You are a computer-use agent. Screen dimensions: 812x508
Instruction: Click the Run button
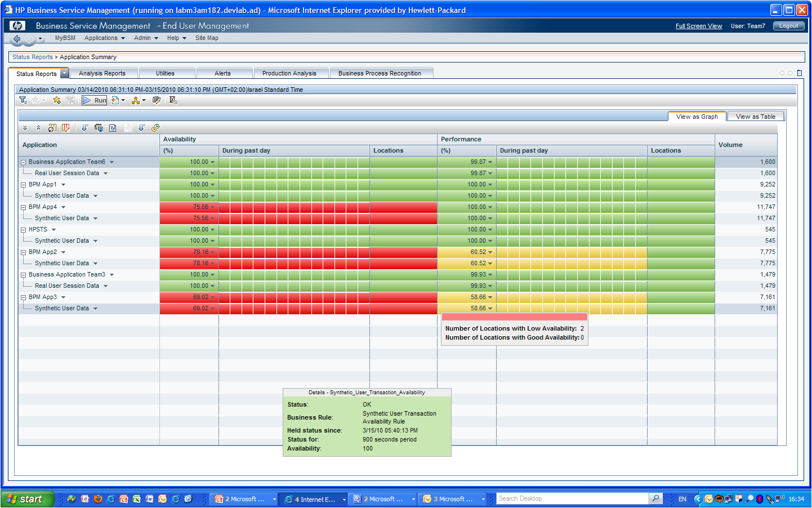(95, 100)
